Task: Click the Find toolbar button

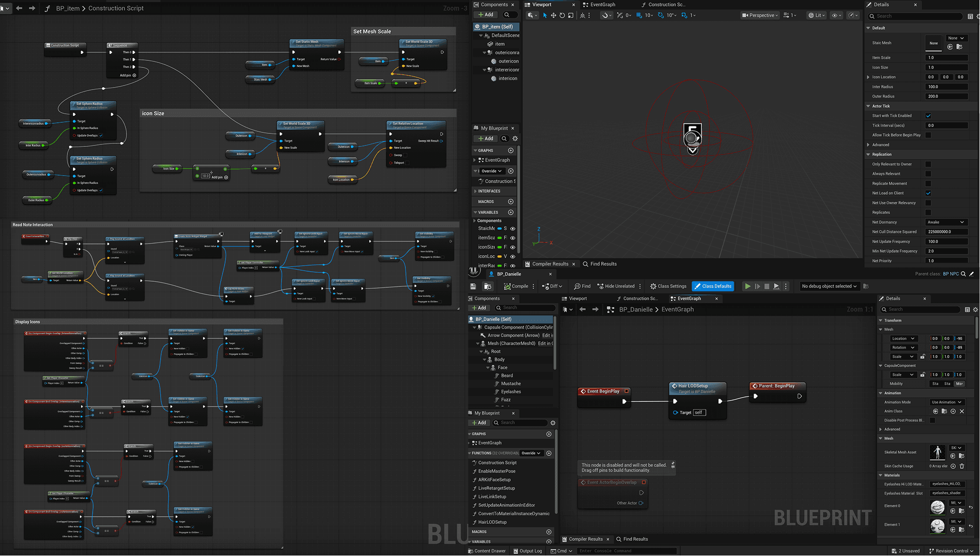Action: point(582,286)
